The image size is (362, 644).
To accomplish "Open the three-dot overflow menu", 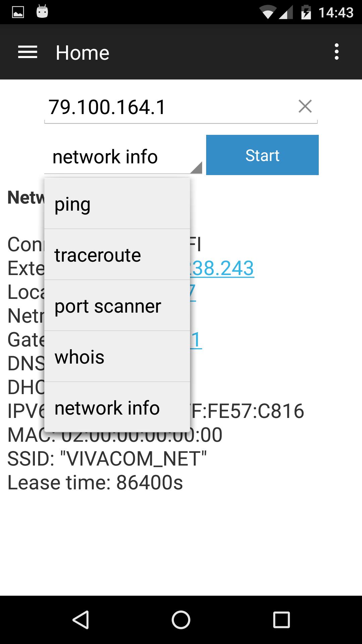I will point(337,52).
